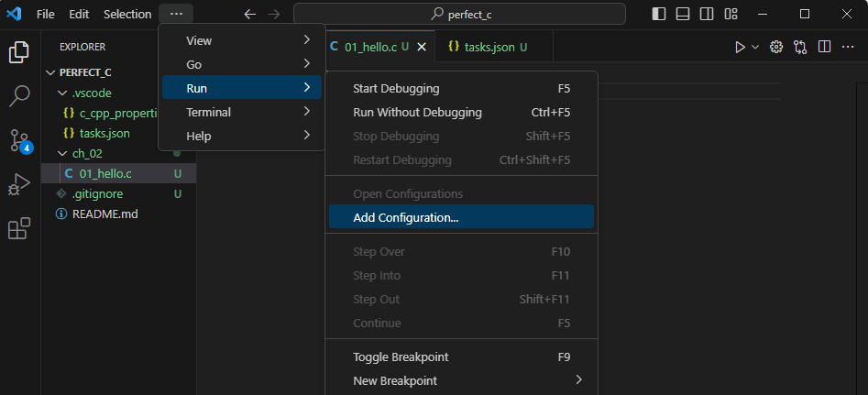This screenshot has height=395, width=868.
Task: Split the editor to the right
Action: [x=824, y=47]
